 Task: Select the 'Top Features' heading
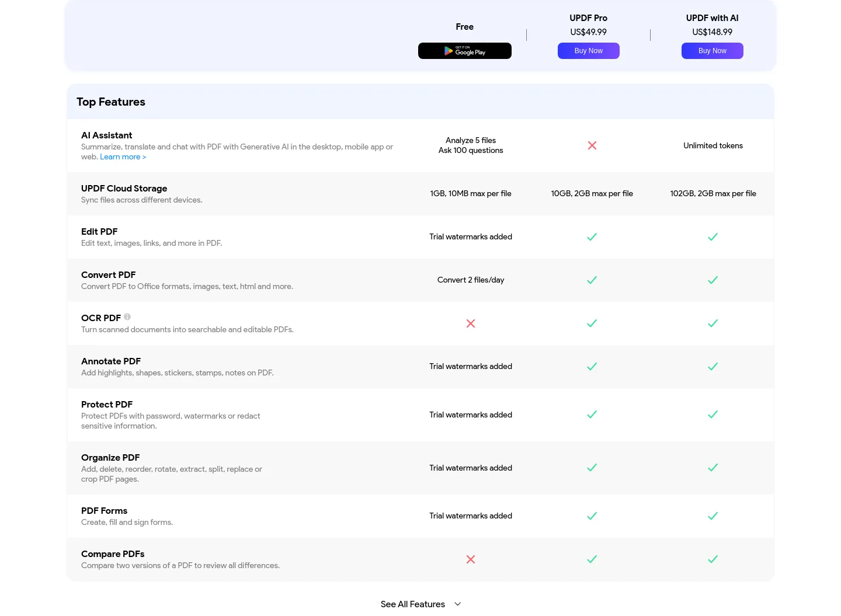pyautogui.click(x=111, y=102)
